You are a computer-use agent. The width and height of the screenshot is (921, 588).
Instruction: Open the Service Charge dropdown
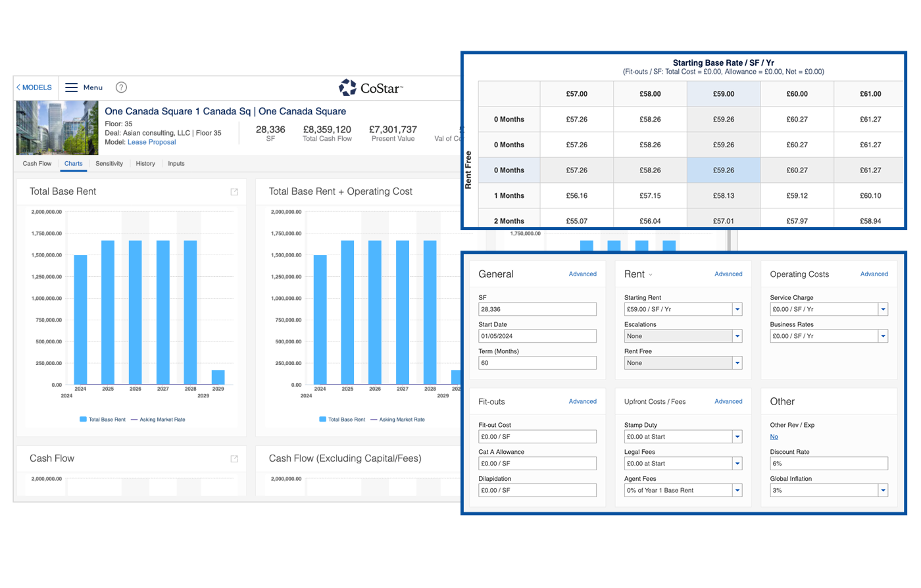tap(882, 309)
